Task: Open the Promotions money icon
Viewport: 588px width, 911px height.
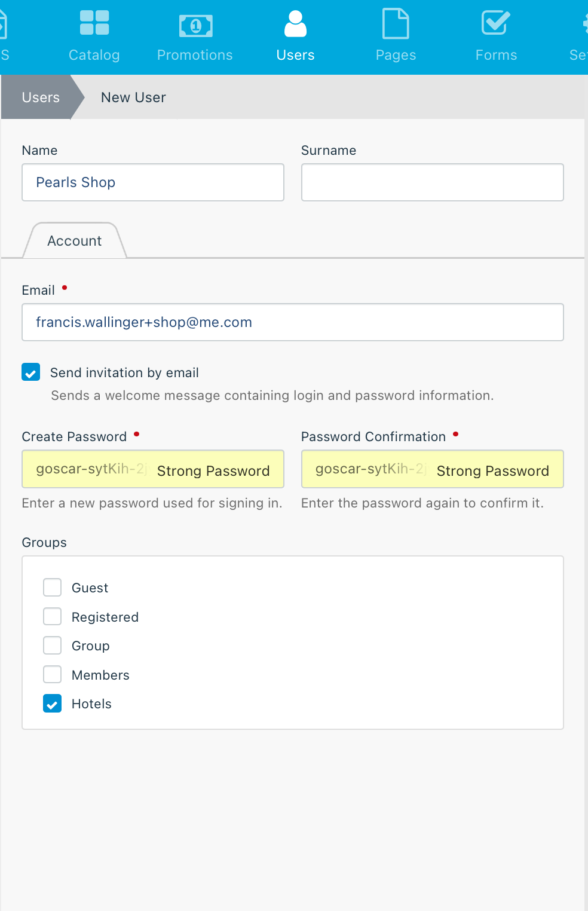Action: (x=195, y=25)
